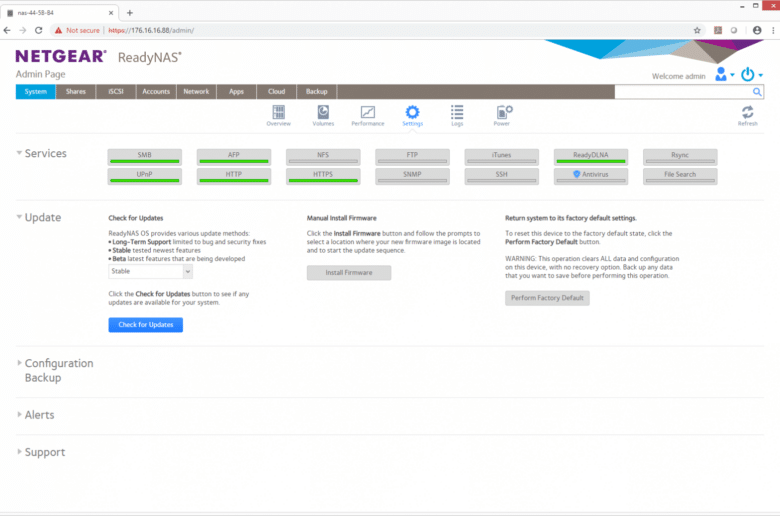The image size is (780, 516).
Task: Collapse the Services section
Action: (19, 153)
